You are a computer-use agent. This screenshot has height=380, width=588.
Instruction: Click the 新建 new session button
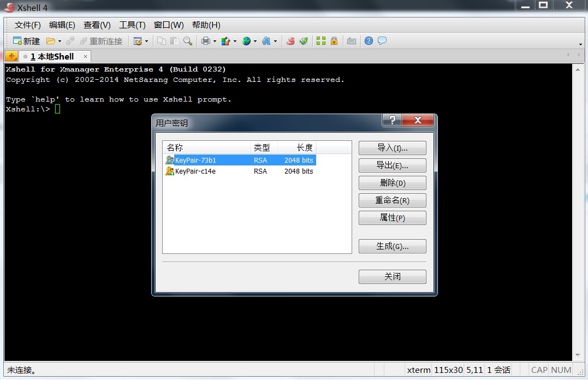point(26,41)
